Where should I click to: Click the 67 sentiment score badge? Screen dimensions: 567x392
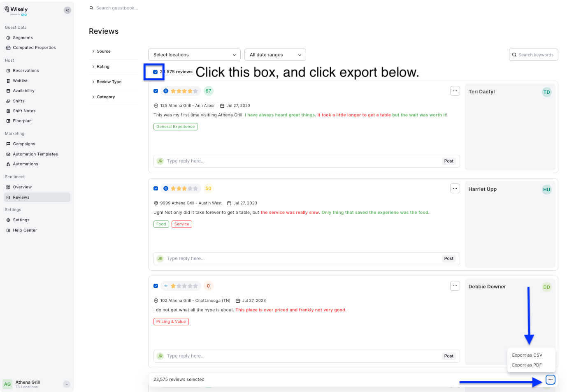coord(209,91)
